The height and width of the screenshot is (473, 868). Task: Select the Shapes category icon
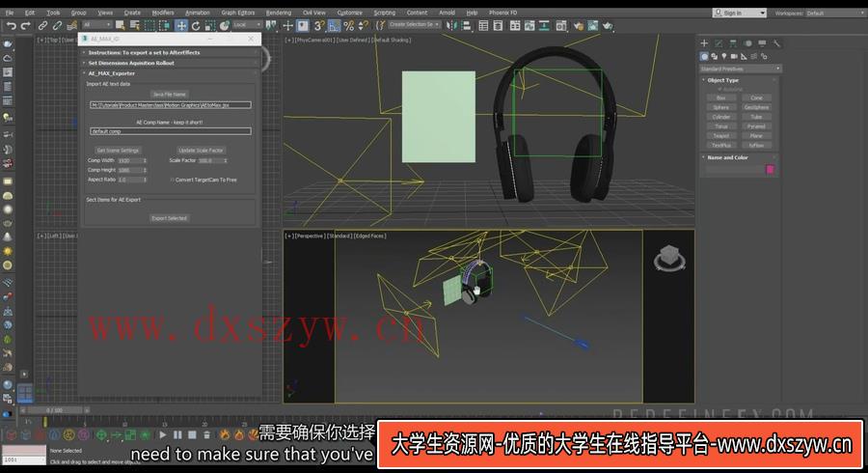point(714,57)
